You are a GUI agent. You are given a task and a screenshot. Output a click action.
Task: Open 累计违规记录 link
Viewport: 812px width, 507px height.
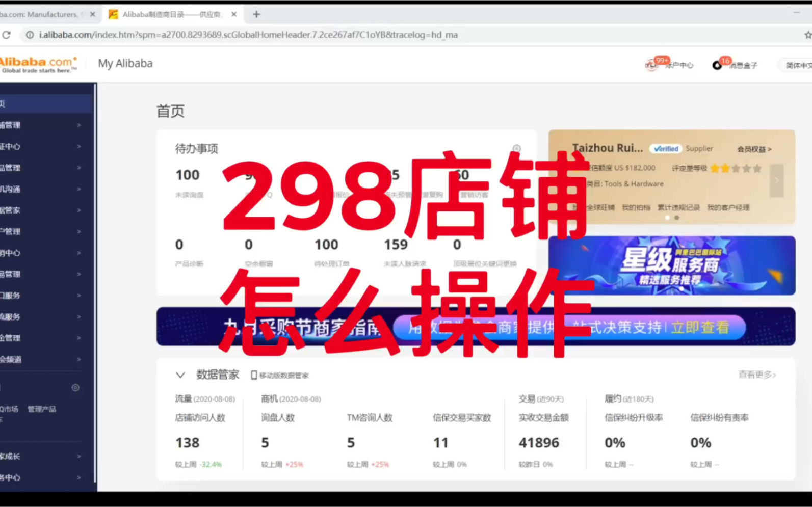tap(678, 207)
